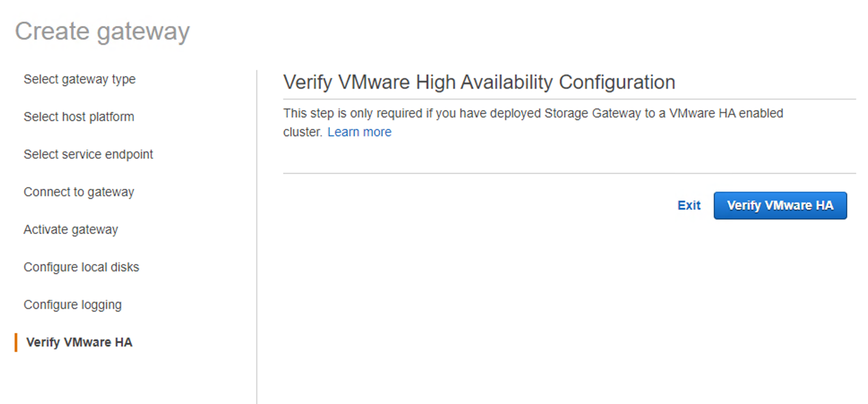
Task: Open the Select service endpoint step
Action: point(88,154)
